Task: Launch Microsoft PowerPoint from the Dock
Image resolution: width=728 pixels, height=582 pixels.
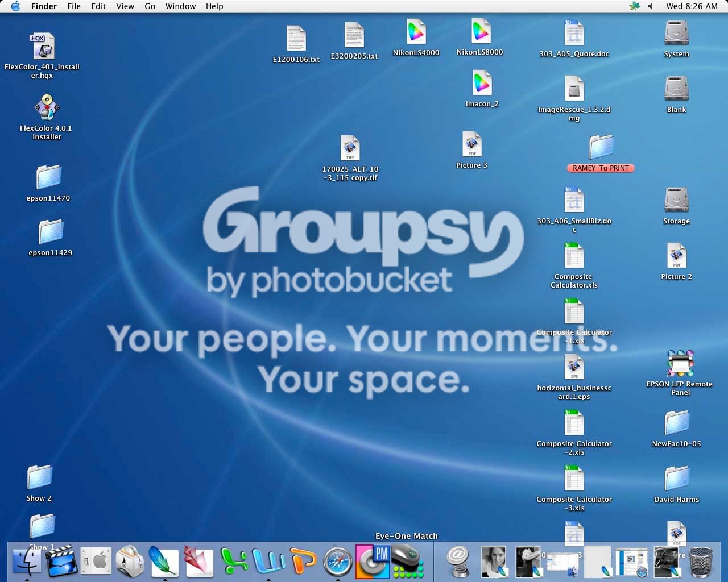Action: [x=303, y=562]
